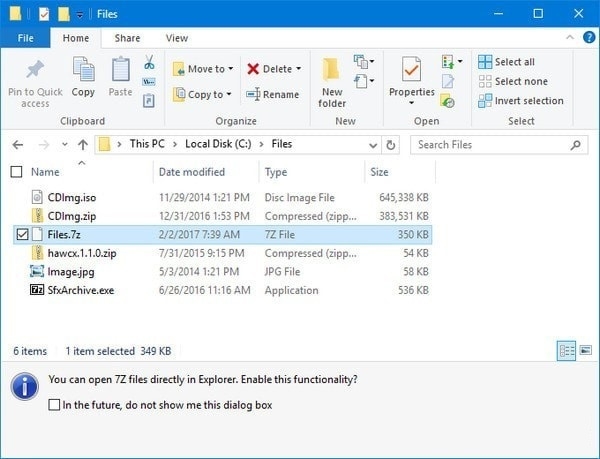This screenshot has width=600, height=459.
Task: Open the recent locations dropdown
Action: (65, 145)
